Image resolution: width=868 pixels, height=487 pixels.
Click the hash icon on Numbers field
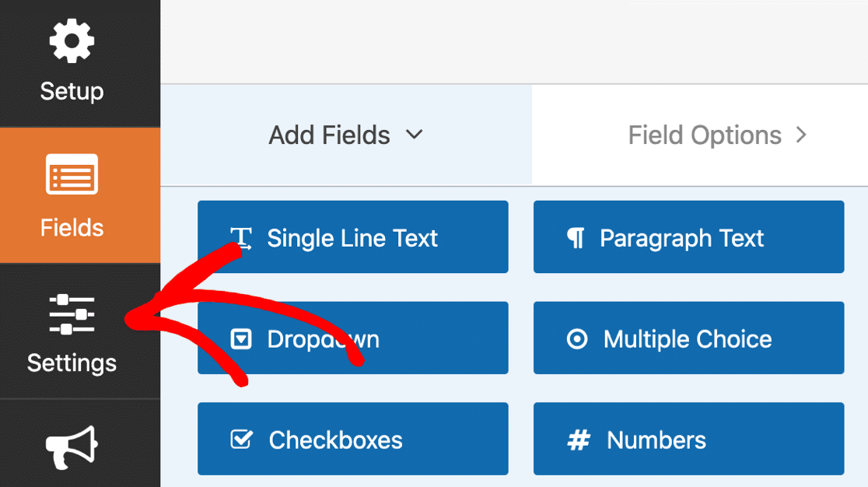[x=577, y=440]
